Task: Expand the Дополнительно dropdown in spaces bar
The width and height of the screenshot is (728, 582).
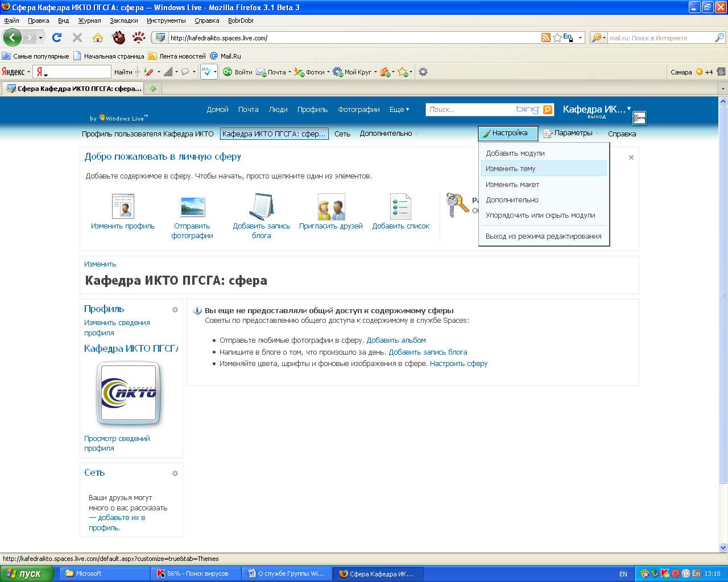Action: (389, 134)
